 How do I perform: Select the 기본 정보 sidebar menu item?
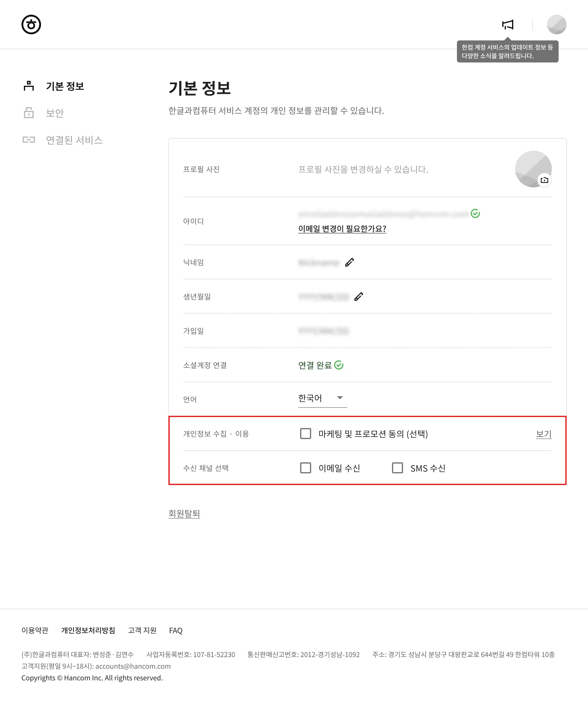point(65,86)
